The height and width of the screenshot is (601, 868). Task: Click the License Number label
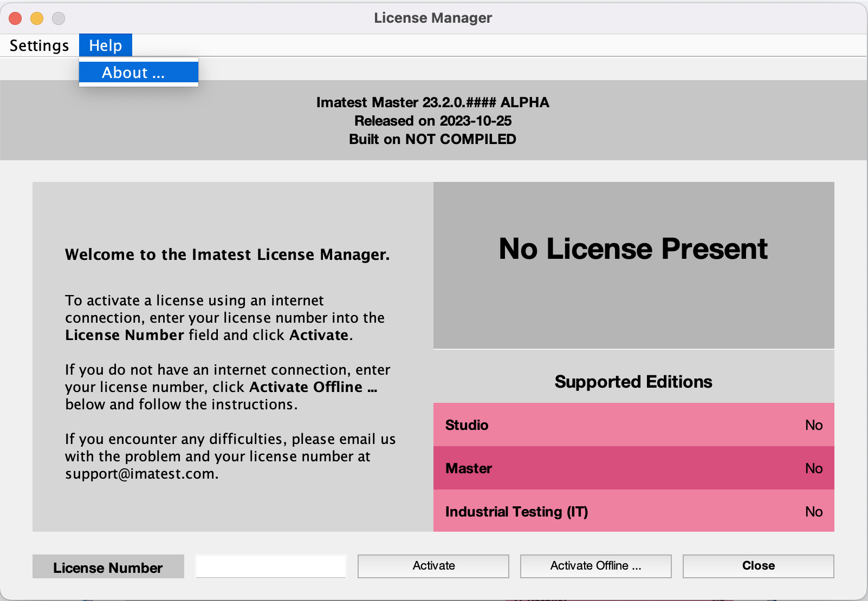click(x=108, y=566)
